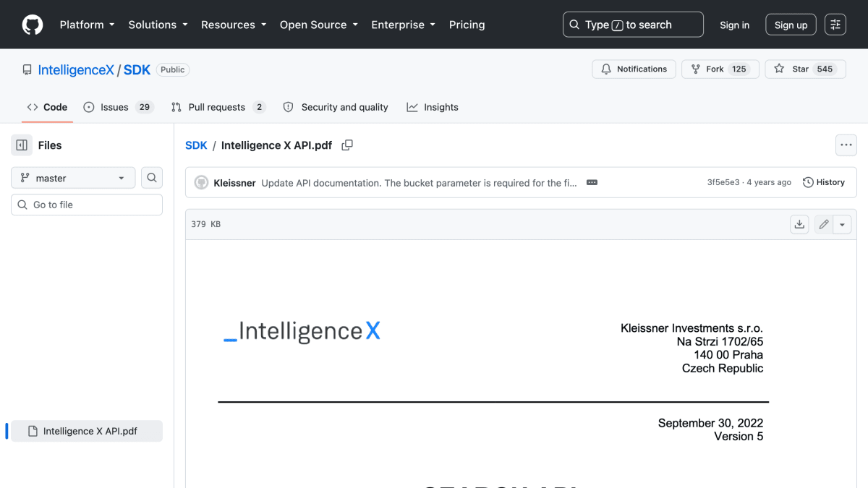
Task: Download the raw PDF file
Action: click(x=799, y=224)
